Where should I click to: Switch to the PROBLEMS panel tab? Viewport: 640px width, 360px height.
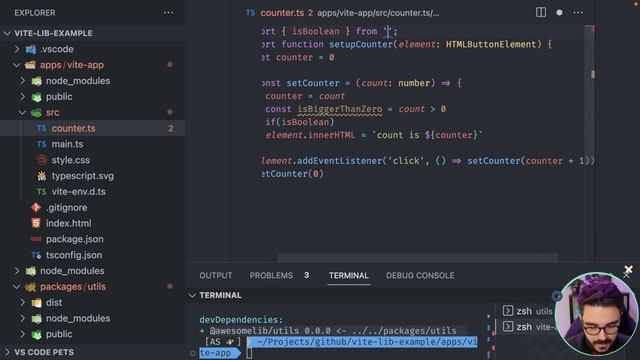271,276
